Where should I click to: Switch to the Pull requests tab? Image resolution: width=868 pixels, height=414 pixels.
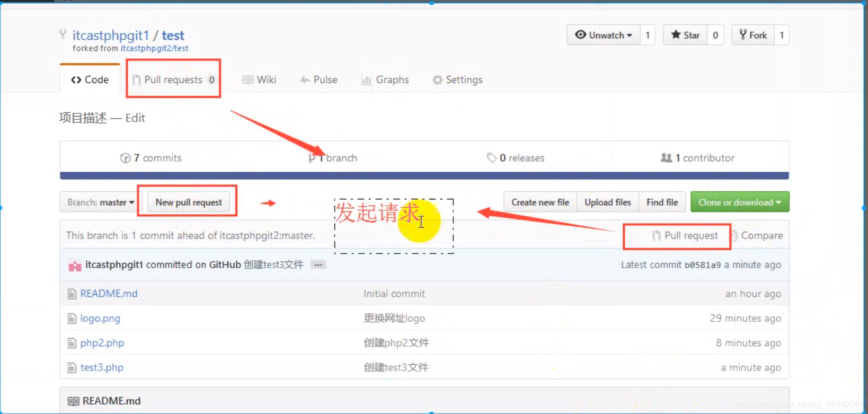[x=173, y=80]
